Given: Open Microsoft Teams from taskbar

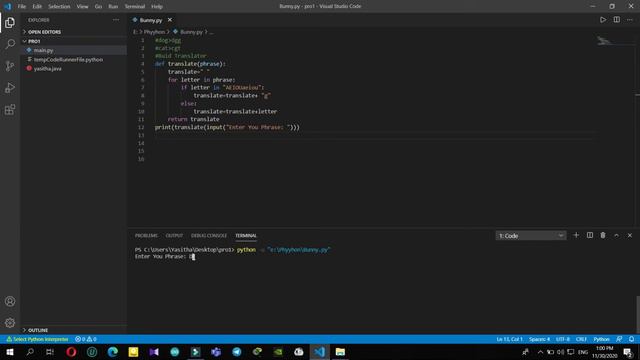Looking at the screenshot, I should pyautogui.click(x=216, y=352).
